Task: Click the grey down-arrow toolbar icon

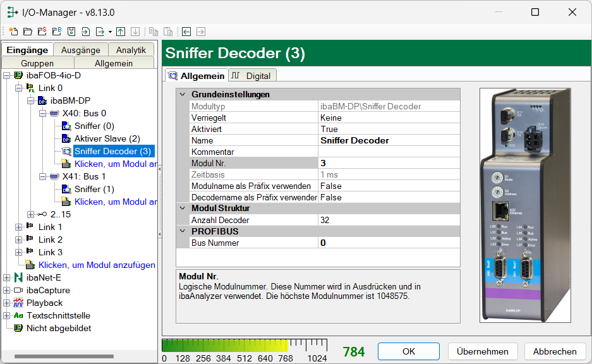Action: [x=135, y=32]
